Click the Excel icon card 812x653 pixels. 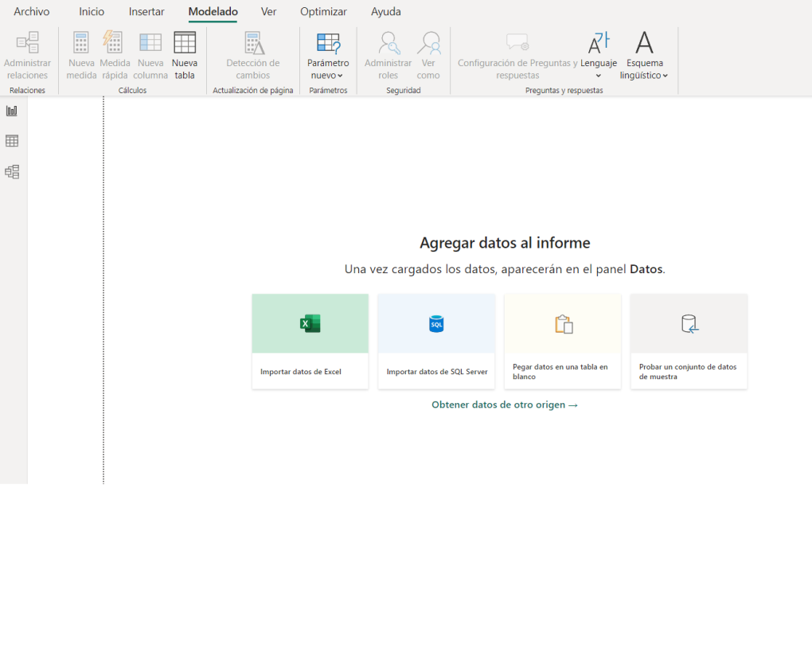(x=310, y=323)
